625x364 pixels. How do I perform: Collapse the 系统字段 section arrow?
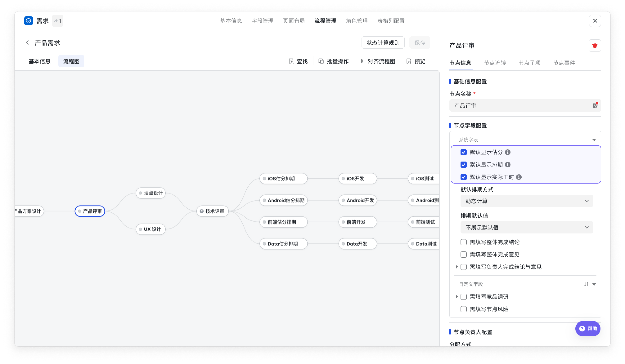point(594,140)
